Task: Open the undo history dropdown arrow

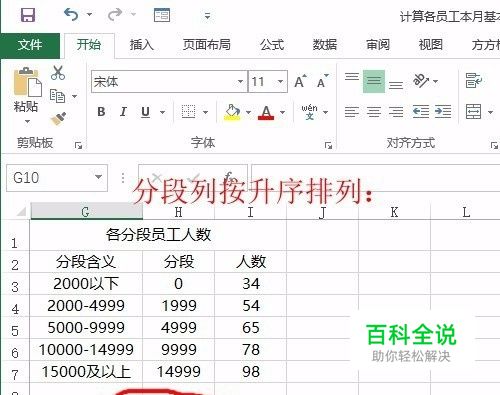Action: (x=89, y=15)
